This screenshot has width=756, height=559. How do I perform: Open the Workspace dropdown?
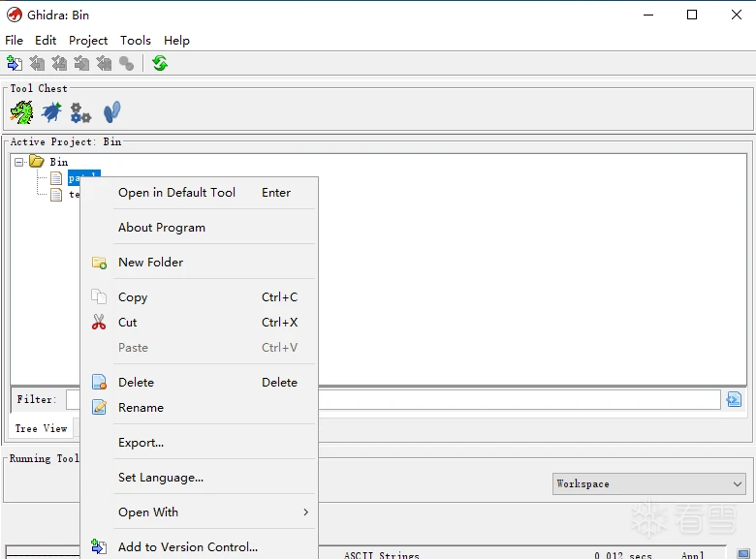[x=648, y=483]
